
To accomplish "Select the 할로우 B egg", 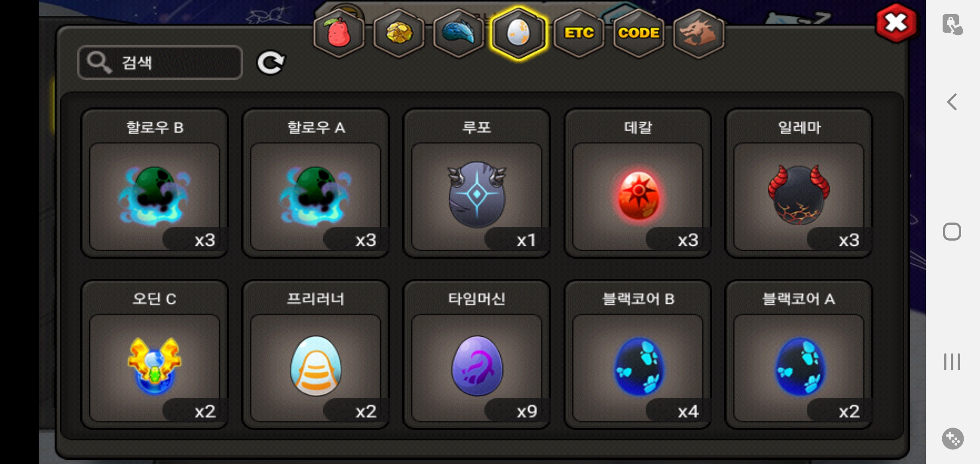I will 155,183.
